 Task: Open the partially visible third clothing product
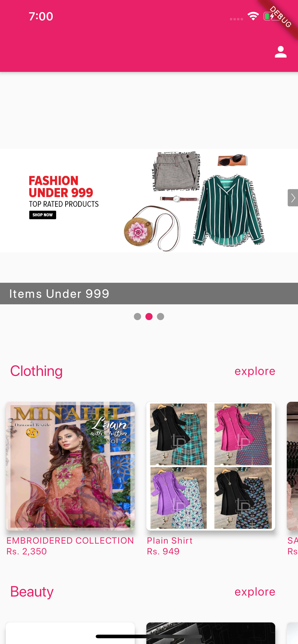[x=292, y=466]
